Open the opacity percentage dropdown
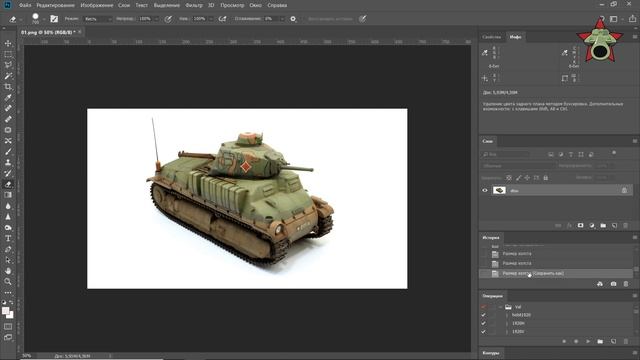The height and width of the screenshot is (360, 640). click(x=156, y=19)
